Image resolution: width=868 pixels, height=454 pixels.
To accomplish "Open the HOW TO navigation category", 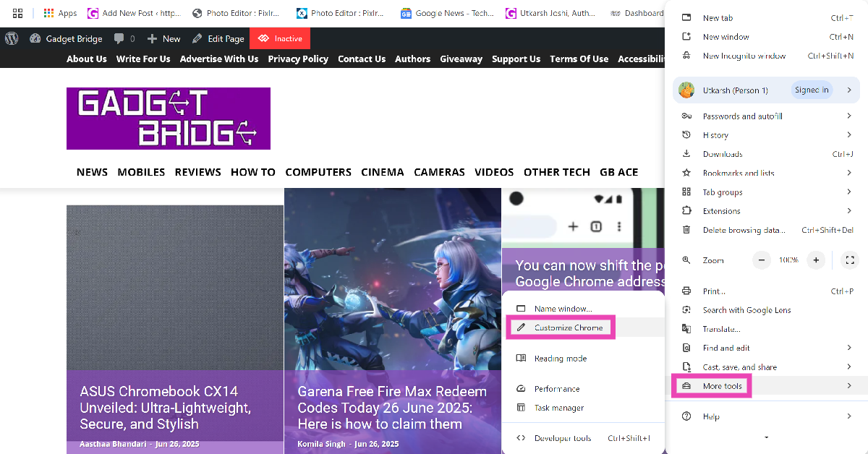I will click(253, 172).
